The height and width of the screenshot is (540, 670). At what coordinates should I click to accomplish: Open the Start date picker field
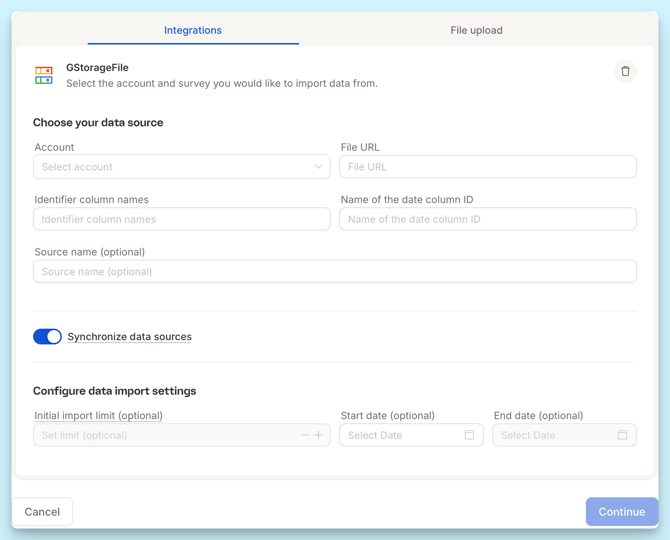point(400,435)
